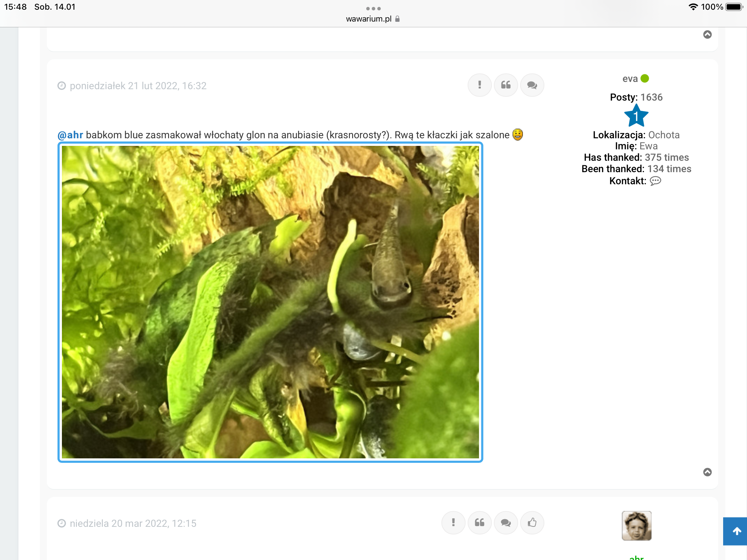Open eva's user profile name

[630, 79]
